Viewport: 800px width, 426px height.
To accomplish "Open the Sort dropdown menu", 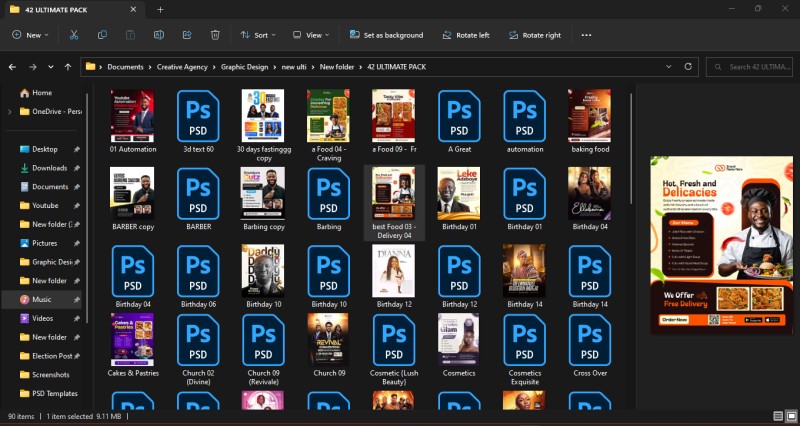I will 258,35.
